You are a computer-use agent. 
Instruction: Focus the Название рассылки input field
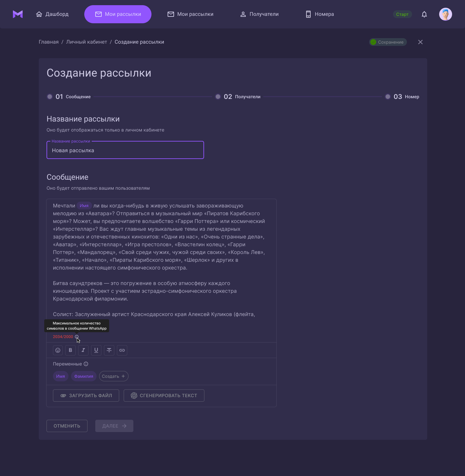pyautogui.click(x=125, y=151)
